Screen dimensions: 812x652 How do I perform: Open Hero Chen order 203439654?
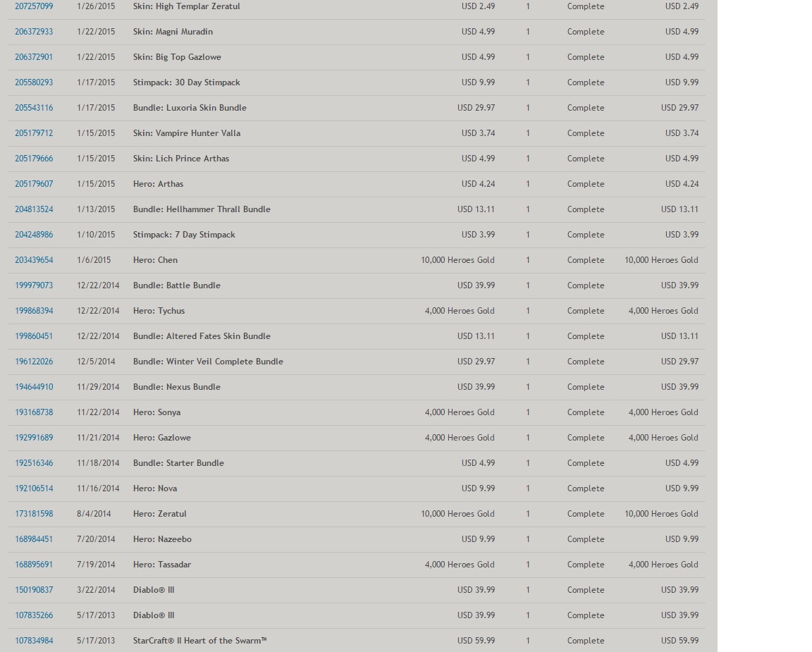point(34,260)
